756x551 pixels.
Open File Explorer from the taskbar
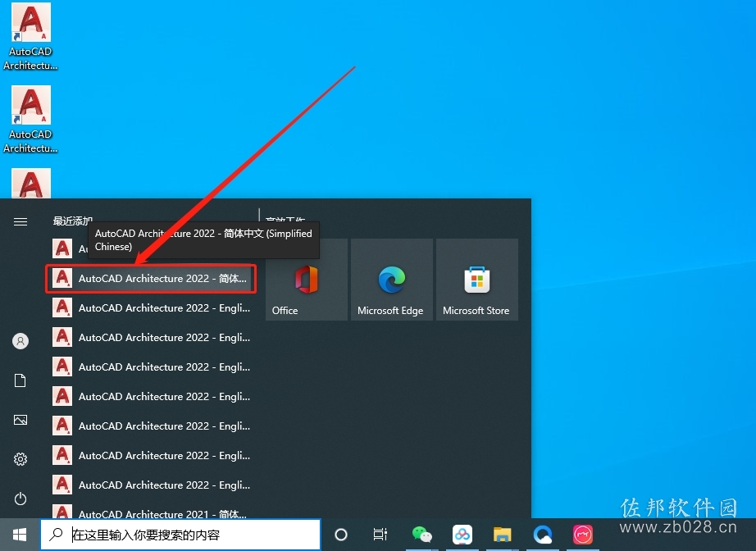pos(502,535)
